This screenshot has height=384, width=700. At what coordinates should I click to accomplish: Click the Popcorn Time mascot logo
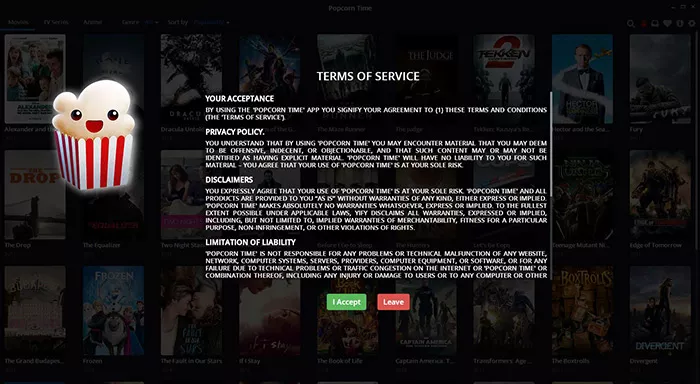click(93, 134)
